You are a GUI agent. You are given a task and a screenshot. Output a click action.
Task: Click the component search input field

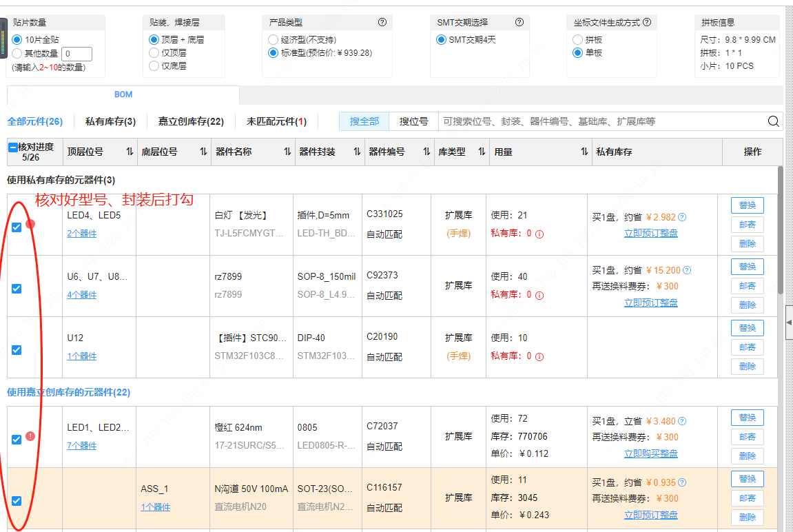click(599, 121)
